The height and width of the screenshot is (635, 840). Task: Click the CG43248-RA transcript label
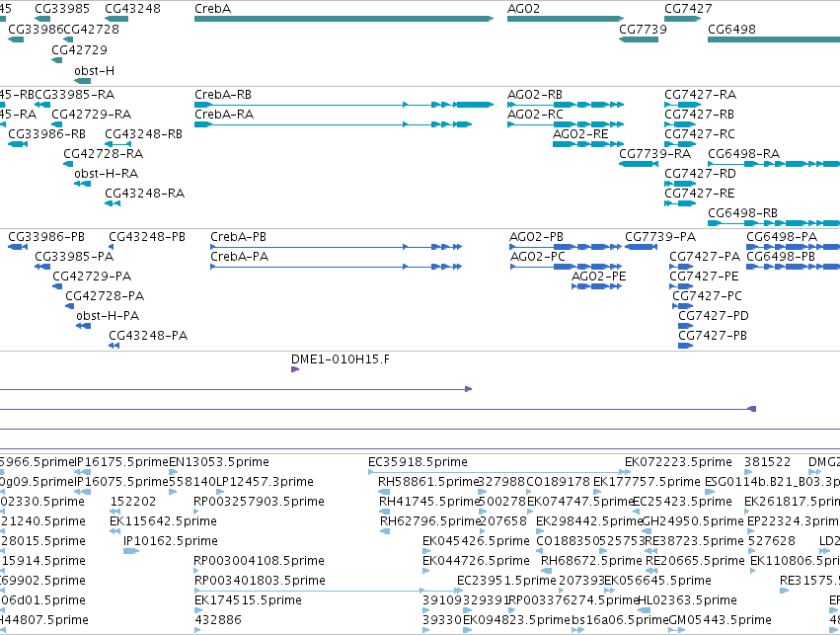pos(145,194)
